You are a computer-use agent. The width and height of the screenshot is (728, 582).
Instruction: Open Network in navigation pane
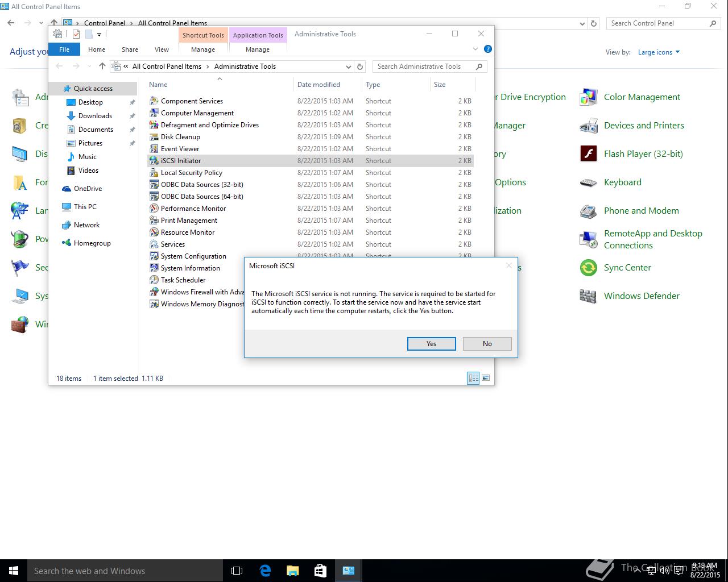point(86,225)
